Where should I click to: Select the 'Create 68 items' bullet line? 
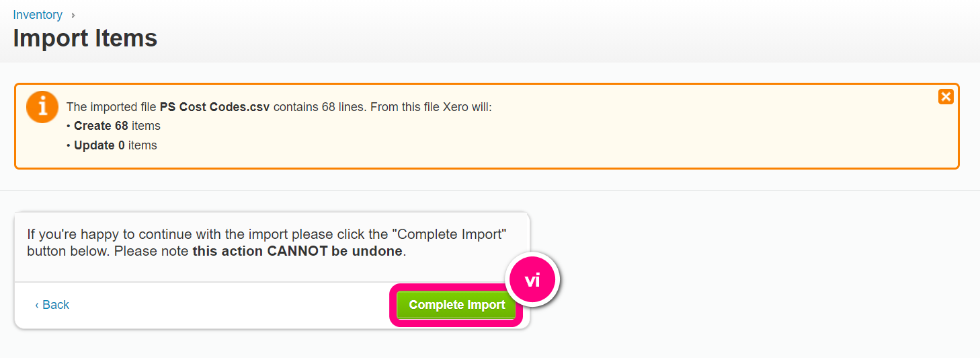coord(114,126)
